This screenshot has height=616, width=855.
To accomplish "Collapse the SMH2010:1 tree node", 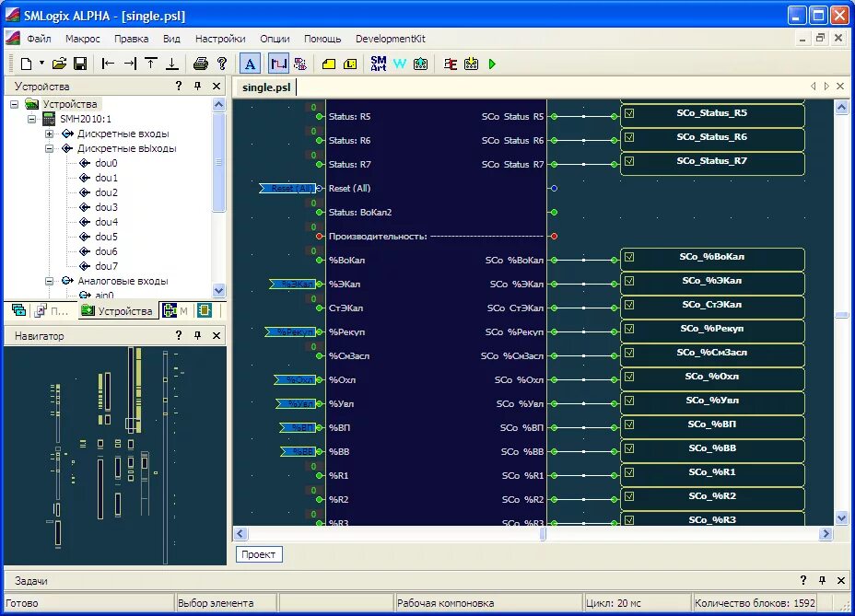I will pos(31,119).
